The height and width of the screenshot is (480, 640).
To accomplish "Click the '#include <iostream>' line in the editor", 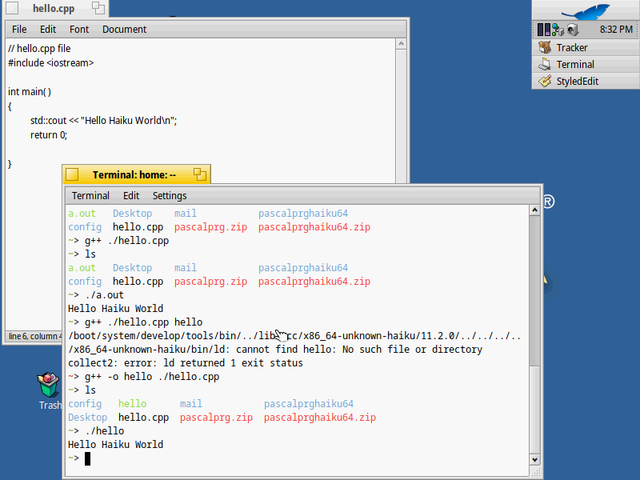I will click(x=51, y=63).
